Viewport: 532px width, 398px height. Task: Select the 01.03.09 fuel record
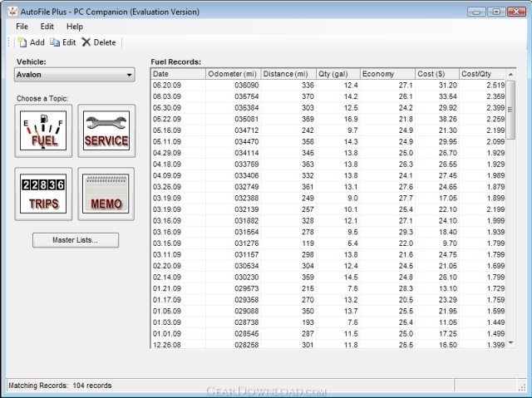[328, 322]
